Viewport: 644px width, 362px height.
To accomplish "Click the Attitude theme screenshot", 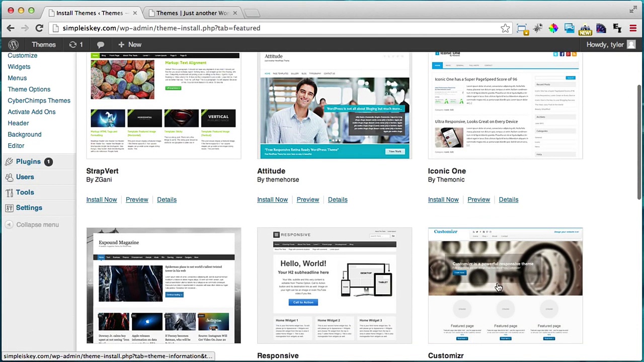I will click(x=335, y=106).
